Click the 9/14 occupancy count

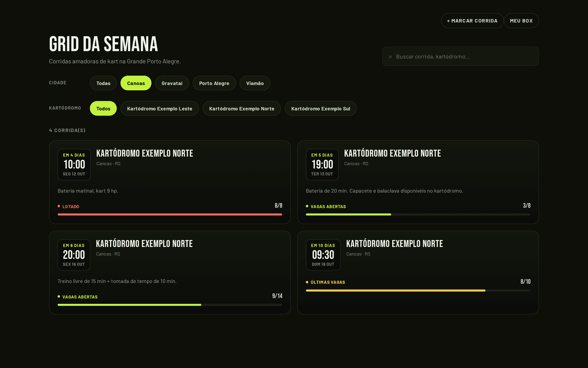[x=277, y=296]
